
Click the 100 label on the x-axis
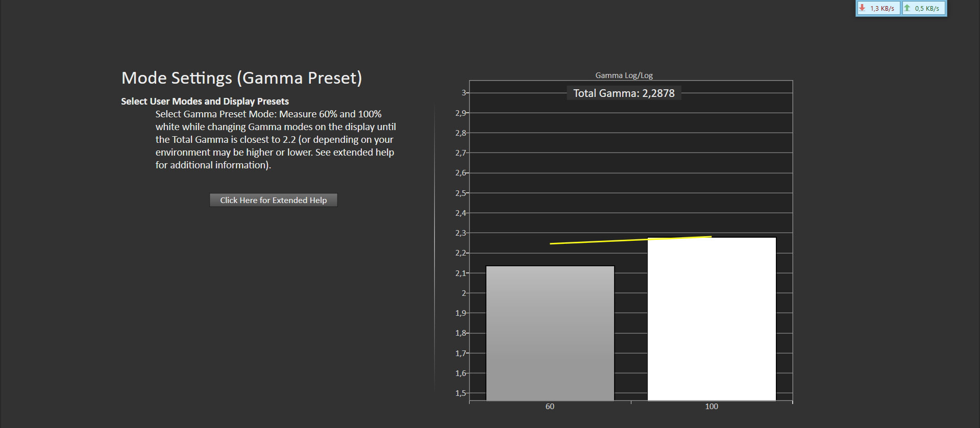pyautogui.click(x=711, y=407)
